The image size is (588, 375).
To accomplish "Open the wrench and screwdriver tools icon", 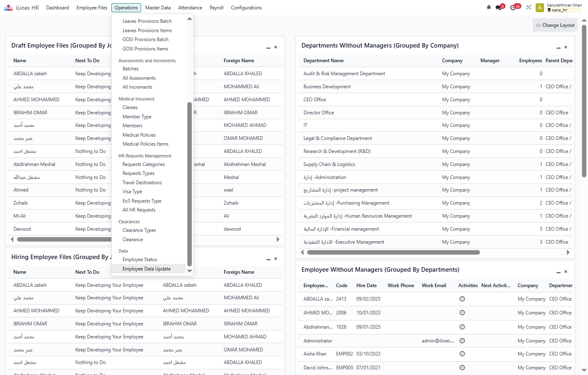I will [x=528, y=7].
